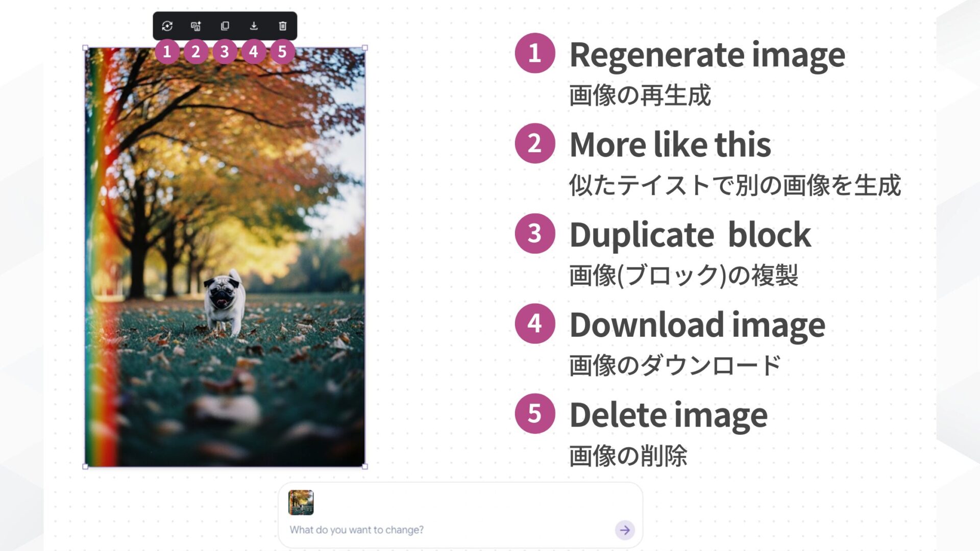Click the numbered marker 1 badge

tap(167, 51)
